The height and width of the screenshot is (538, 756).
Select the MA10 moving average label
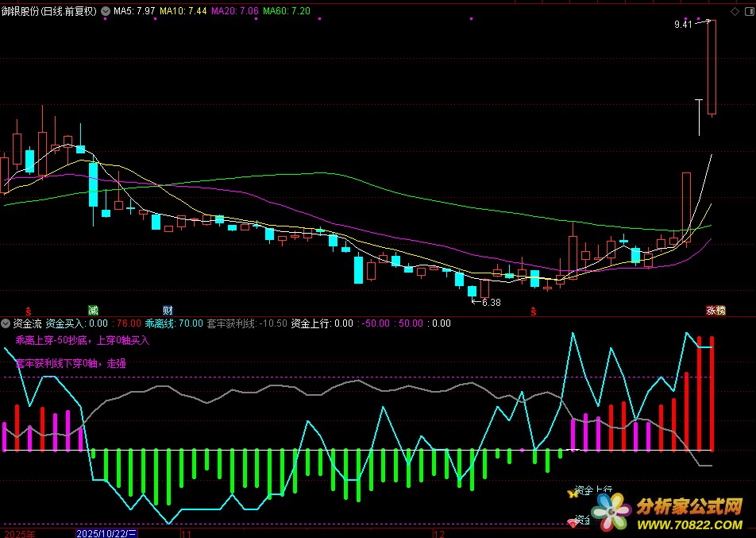183,12
